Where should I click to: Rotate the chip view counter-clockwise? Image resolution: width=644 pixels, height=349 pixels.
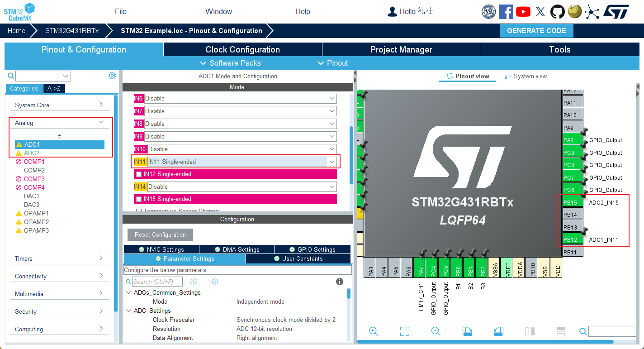click(x=498, y=331)
